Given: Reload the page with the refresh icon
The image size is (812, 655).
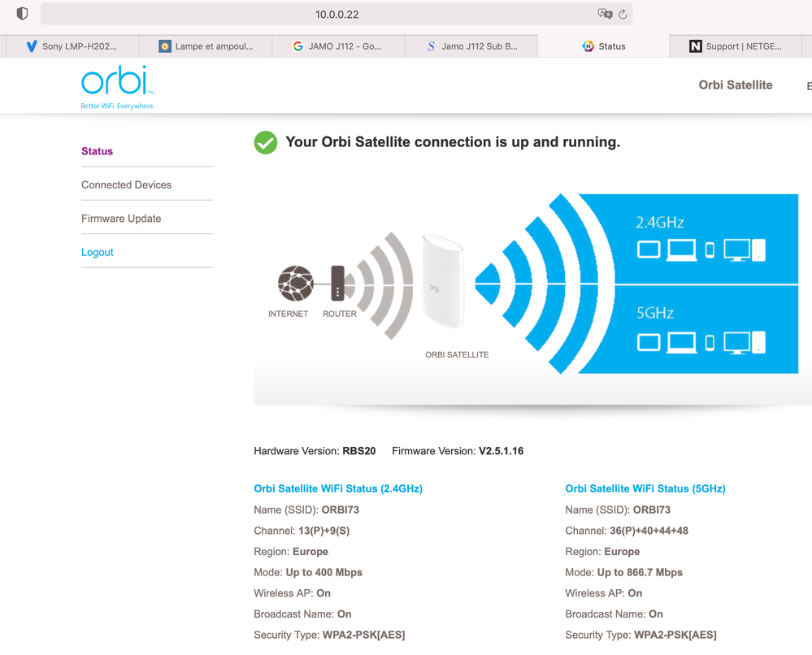Looking at the screenshot, I should pos(623,14).
